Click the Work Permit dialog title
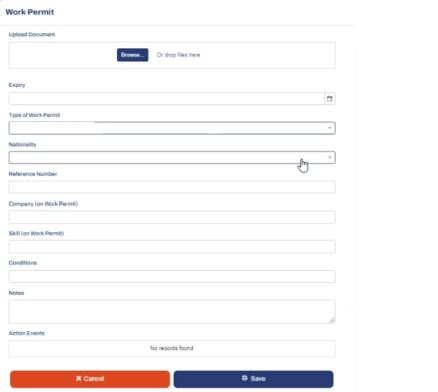The height and width of the screenshot is (392, 438). (30, 12)
